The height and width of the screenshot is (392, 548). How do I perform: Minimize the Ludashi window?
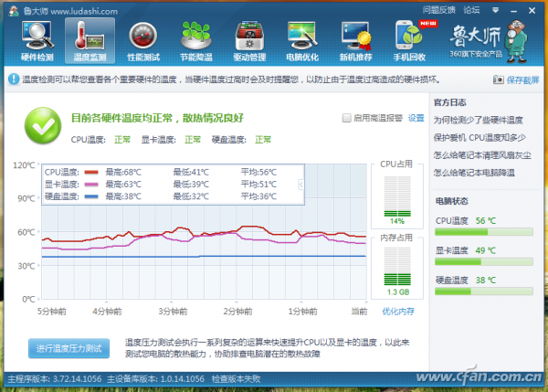point(513,11)
